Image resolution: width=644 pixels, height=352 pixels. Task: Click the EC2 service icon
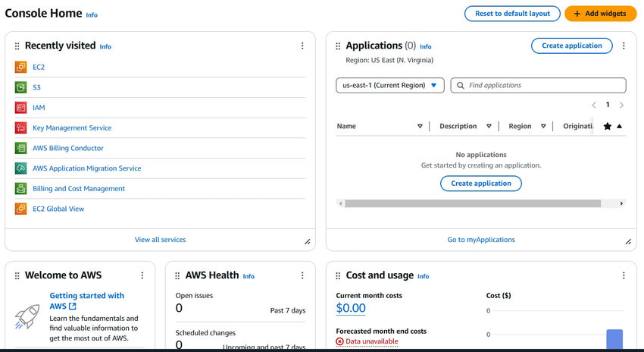pyautogui.click(x=20, y=68)
